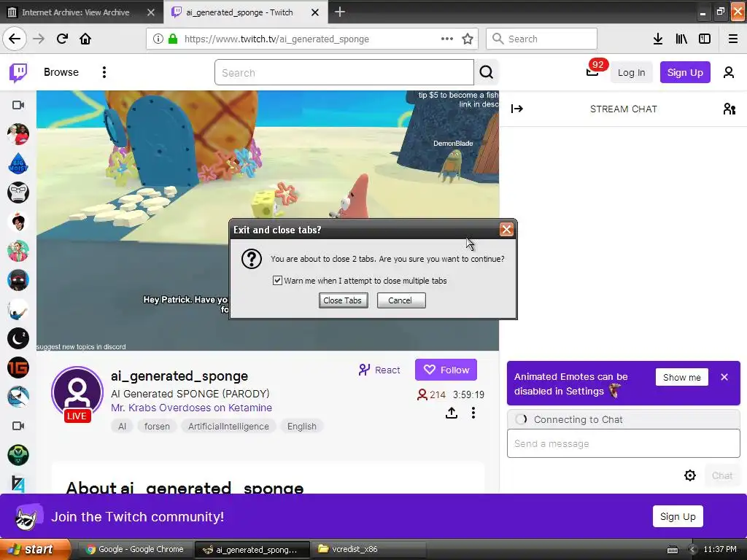Image resolution: width=747 pixels, height=560 pixels.
Task: Collapse the stream chat panel arrow
Action: point(517,109)
